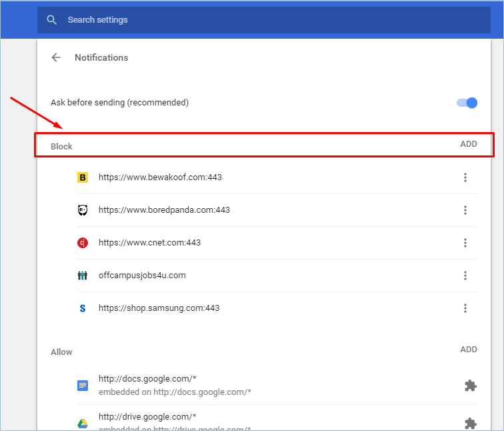Image resolution: width=504 pixels, height=431 pixels.
Task: Click the CNET red favicon
Action: (83, 243)
